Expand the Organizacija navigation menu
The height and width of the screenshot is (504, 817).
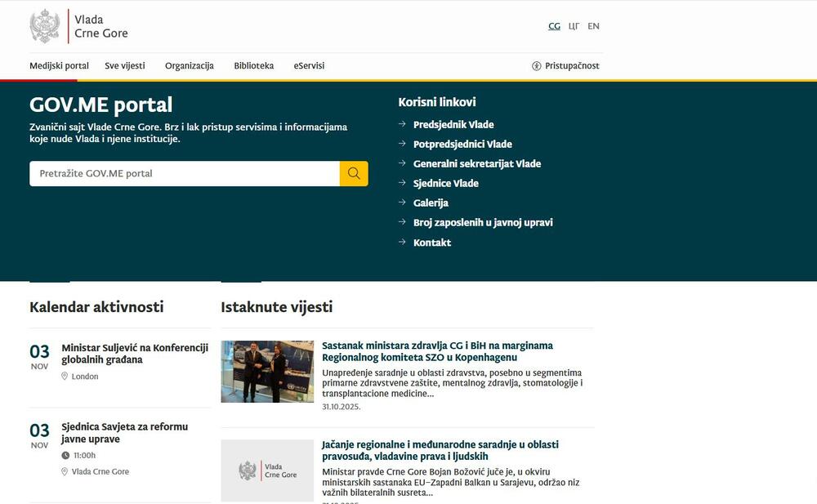[189, 66]
